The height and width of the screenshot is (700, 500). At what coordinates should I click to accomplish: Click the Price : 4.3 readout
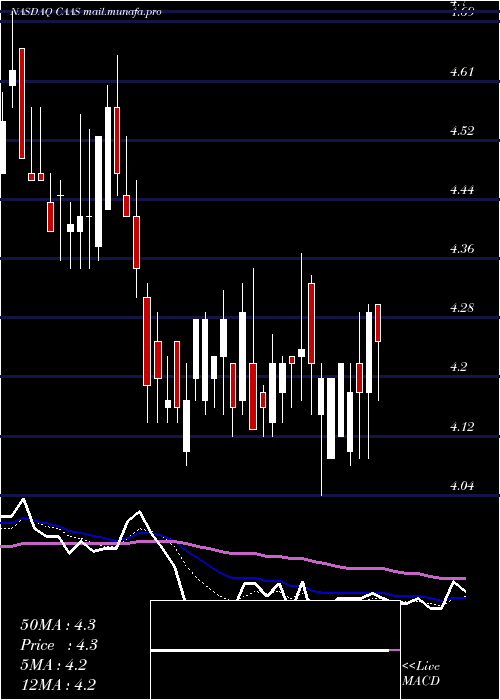tap(59, 645)
